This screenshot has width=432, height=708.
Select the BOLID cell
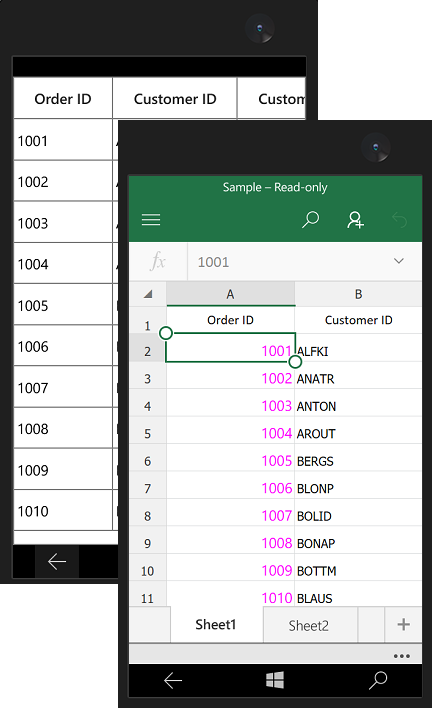[358, 513]
